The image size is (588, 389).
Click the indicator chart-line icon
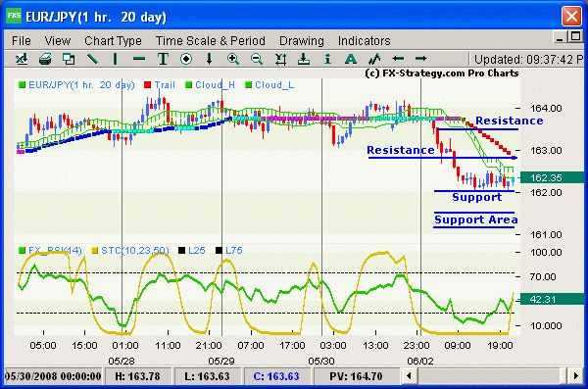pos(374,59)
